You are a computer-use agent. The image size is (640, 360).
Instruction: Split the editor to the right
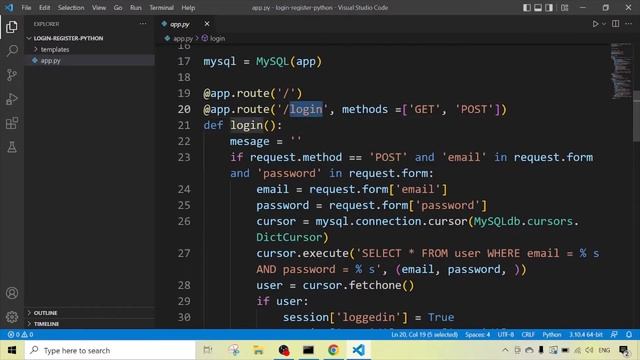pyautogui.click(x=616, y=24)
